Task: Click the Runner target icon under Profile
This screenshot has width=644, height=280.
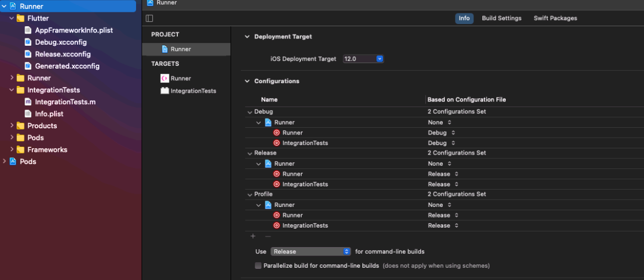Action: pos(277,215)
